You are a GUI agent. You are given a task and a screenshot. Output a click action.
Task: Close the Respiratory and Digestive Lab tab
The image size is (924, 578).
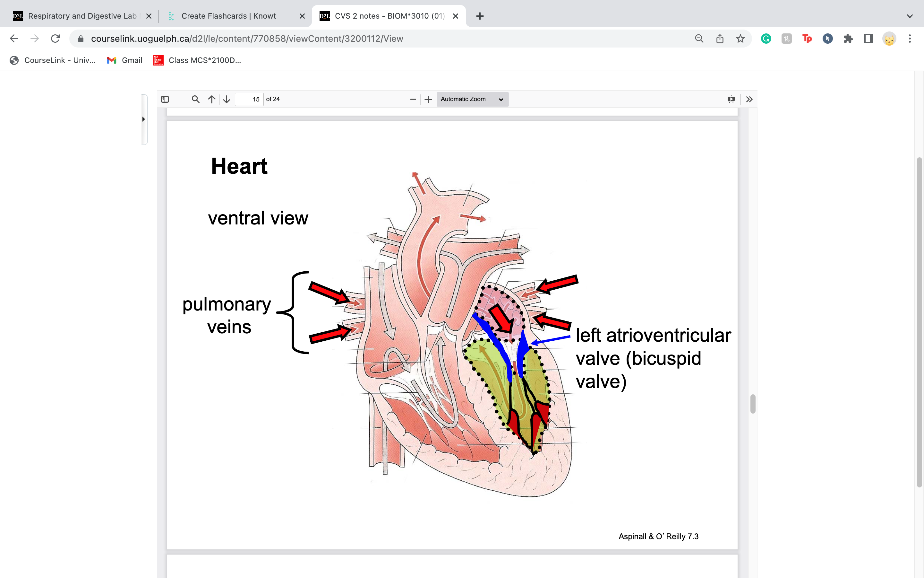tap(149, 16)
